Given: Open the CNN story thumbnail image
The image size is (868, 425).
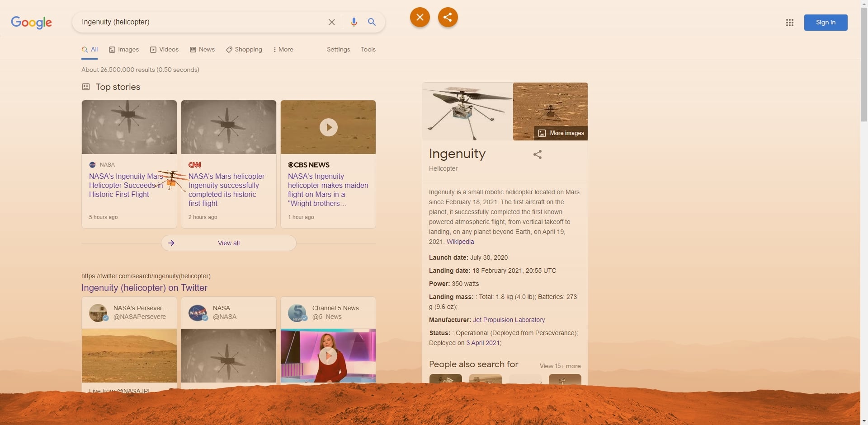Looking at the screenshot, I should pyautogui.click(x=229, y=127).
